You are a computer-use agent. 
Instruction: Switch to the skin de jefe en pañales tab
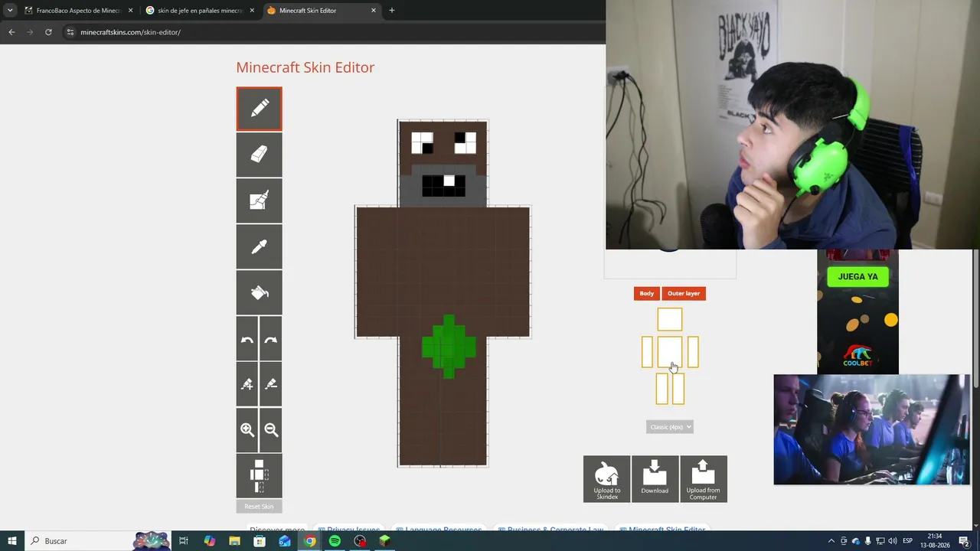tap(200, 11)
